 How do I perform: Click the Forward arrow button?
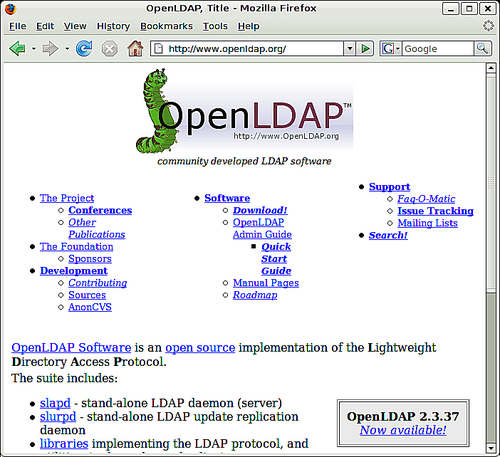point(50,49)
